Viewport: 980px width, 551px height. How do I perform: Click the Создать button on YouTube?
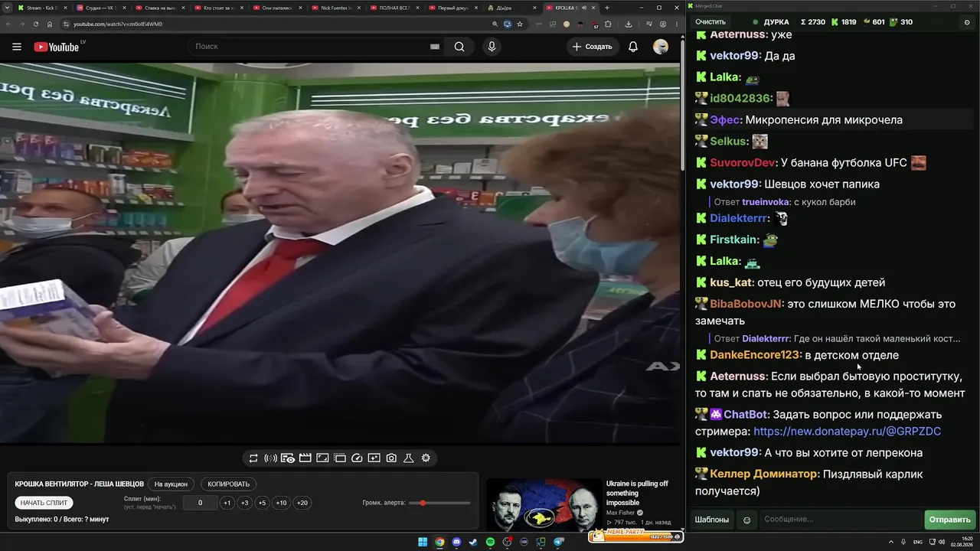point(592,47)
